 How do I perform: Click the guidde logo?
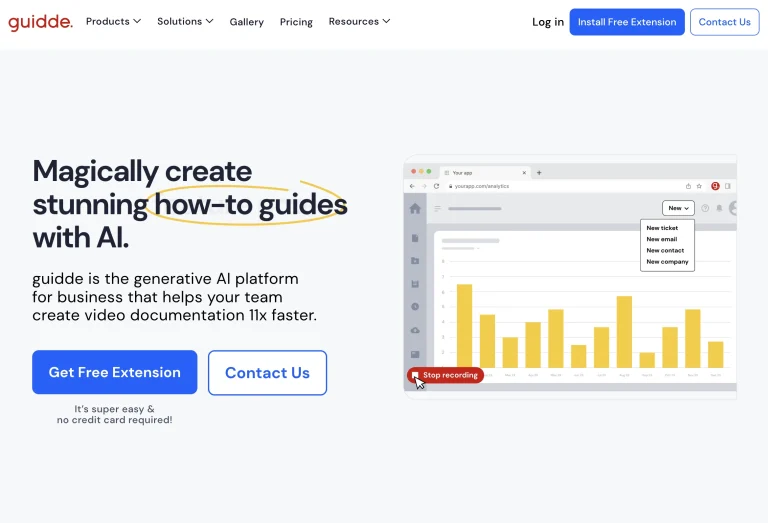(x=40, y=22)
